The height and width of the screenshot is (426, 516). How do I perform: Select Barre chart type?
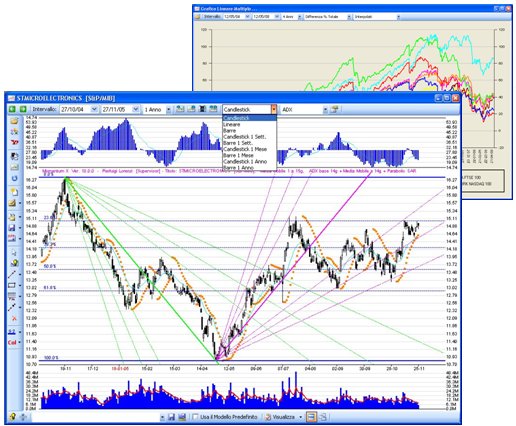[249, 131]
